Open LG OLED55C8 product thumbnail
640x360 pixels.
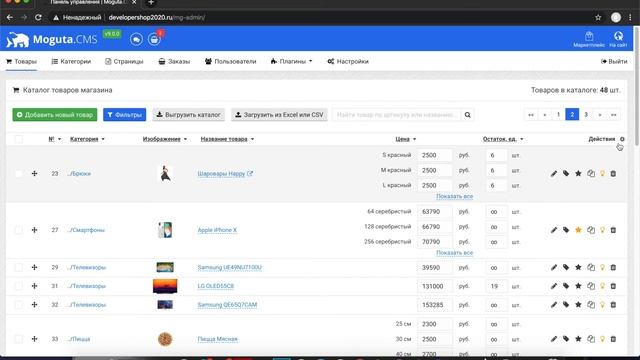pyautogui.click(x=165, y=286)
